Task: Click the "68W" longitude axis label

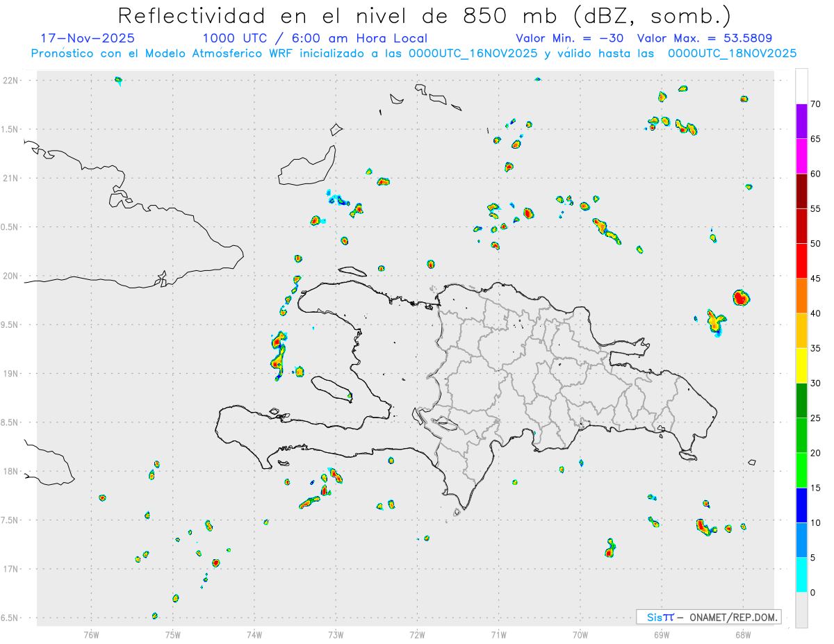Action: (x=743, y=634)
